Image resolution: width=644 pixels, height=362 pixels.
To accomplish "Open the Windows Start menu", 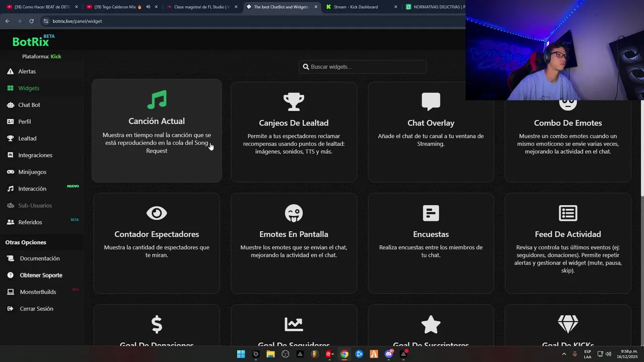I will (241, 354).
